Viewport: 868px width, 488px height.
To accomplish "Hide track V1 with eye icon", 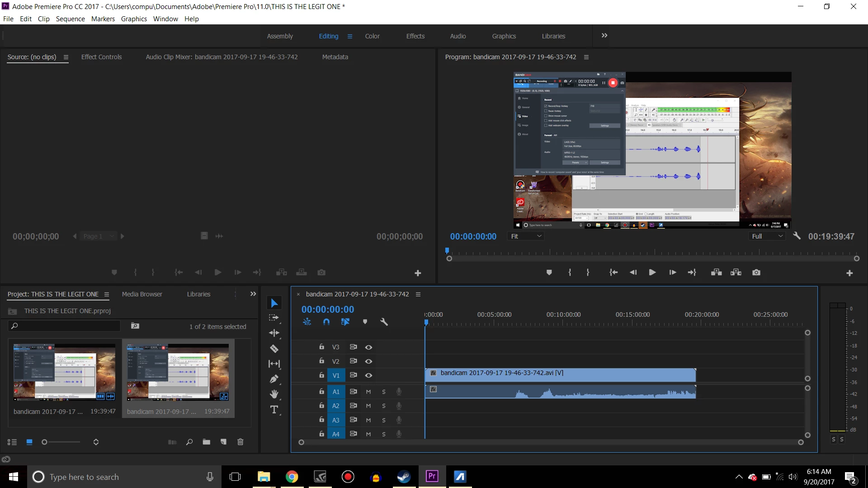I will [x=368, y=375].
